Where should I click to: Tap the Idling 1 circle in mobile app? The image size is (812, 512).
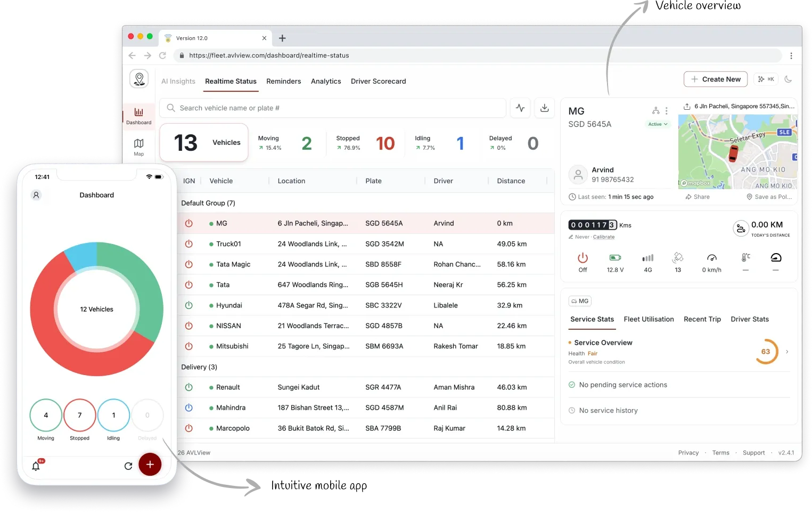coord(113,415)
